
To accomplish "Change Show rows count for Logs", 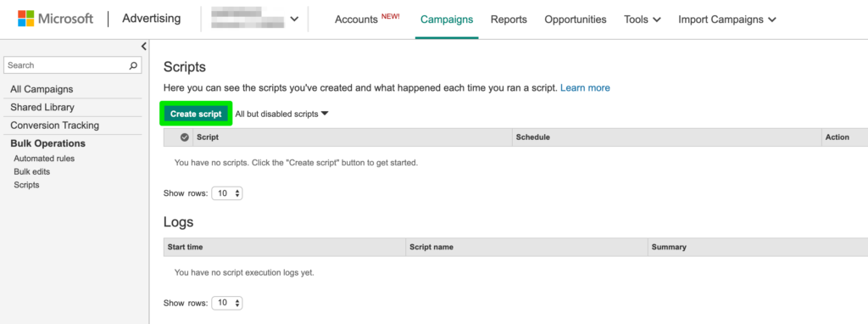I will point(227,303).
